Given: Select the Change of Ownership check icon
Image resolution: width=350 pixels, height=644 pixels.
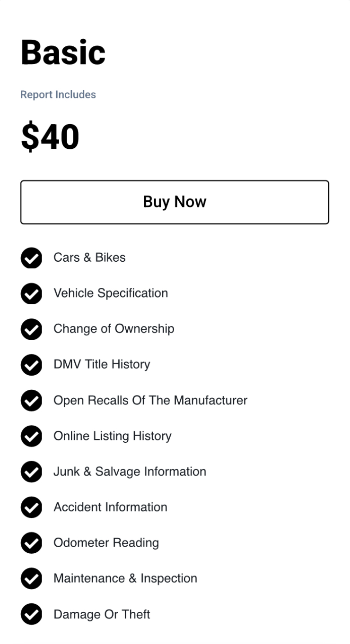Looking at the screenshot, I should tap(31, 329).
